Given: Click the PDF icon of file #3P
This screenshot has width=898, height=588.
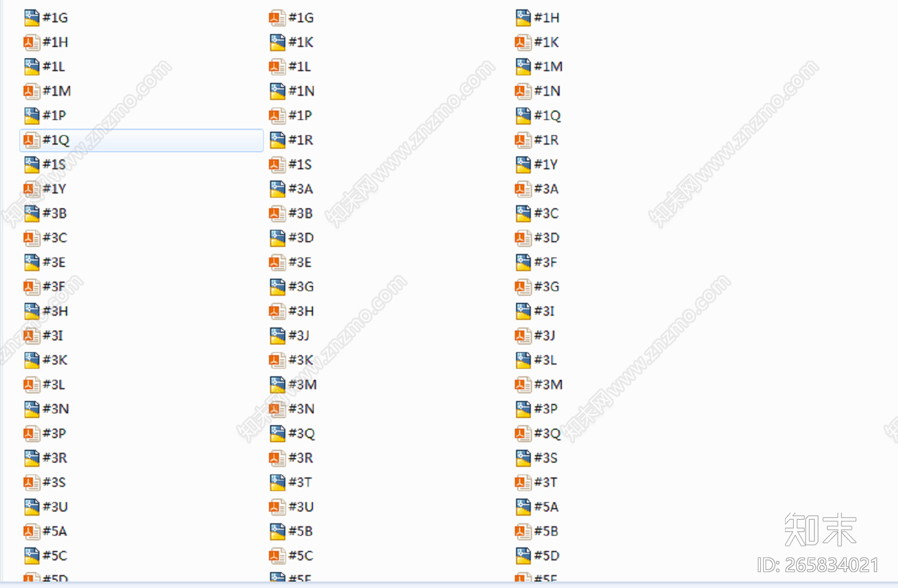Looking at the screenshot, I should tap(32, 433).
